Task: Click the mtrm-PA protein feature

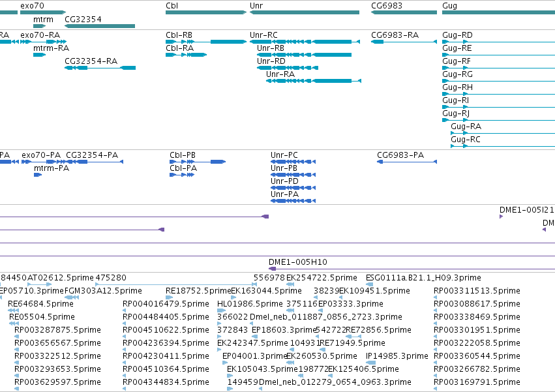Action: (38, 175)
